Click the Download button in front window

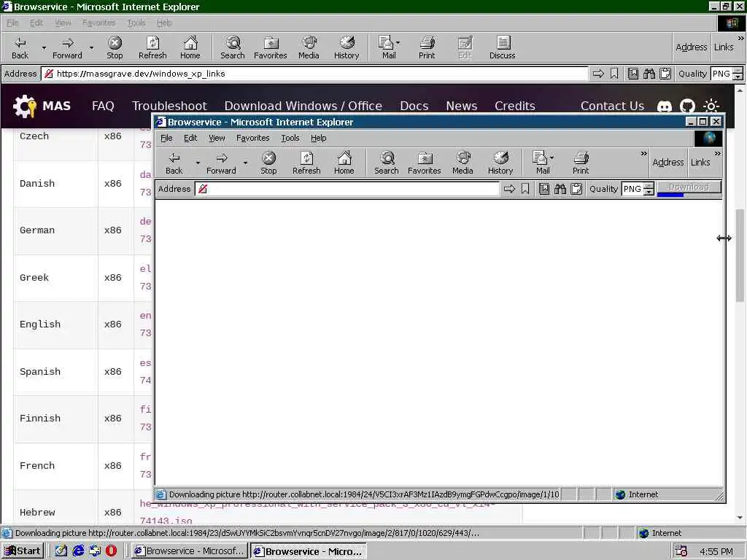click(689, 189)
